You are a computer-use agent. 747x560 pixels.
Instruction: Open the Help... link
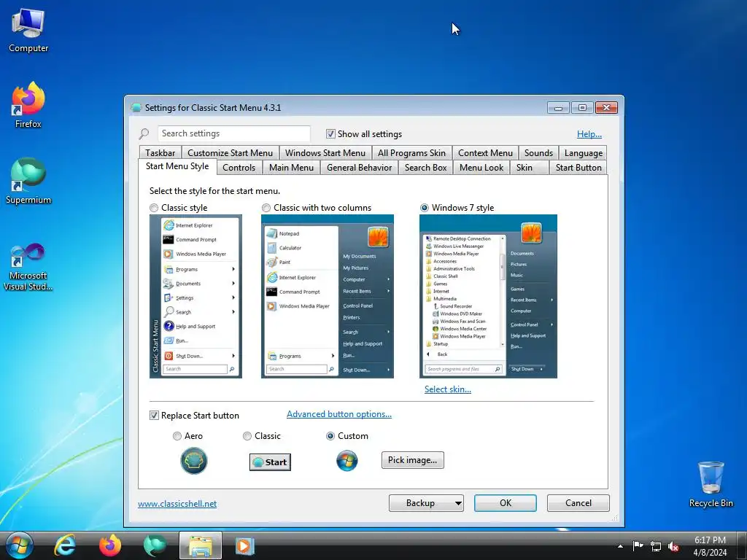589,134
